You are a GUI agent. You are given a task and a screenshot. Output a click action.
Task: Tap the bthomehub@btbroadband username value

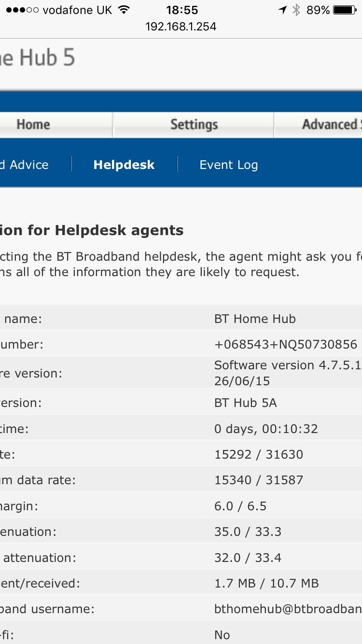pyautogui.click(x=288, y=609)
